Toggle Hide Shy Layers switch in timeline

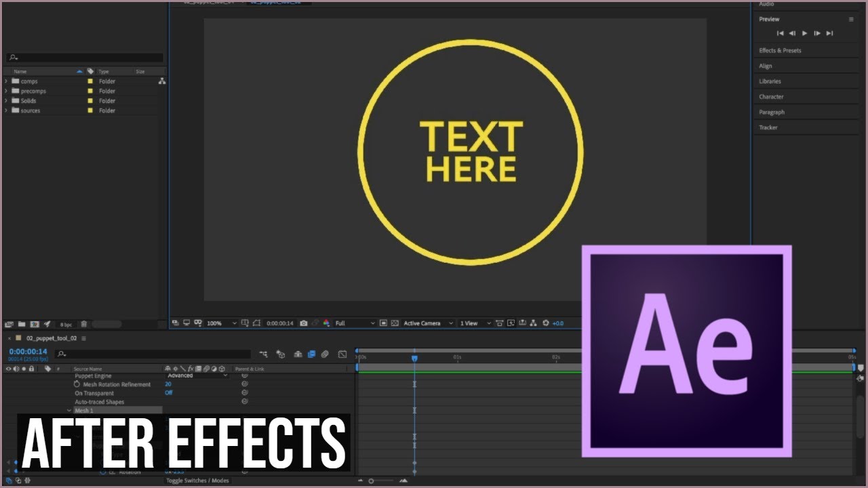(x=298, y=354)
